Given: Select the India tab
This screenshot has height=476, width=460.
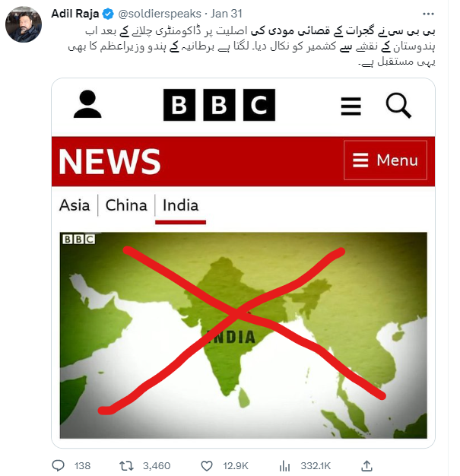Looking at the screenshot, I should (180, 205).
